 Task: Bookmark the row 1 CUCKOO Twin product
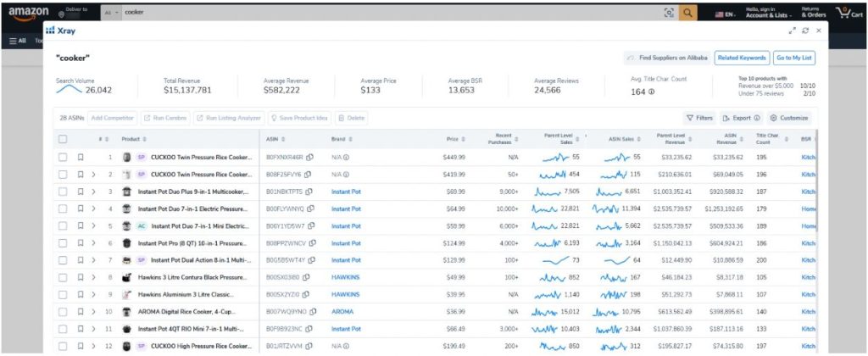(81, 158)
